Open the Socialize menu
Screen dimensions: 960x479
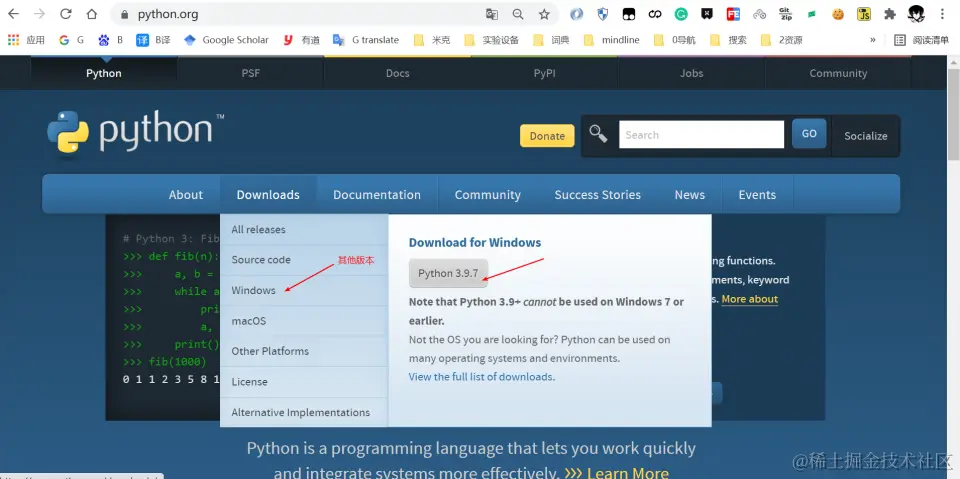866,136
